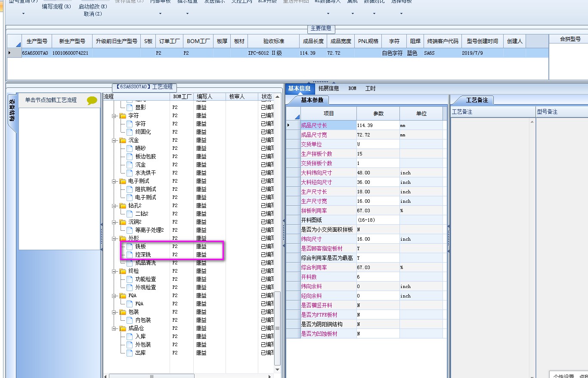The height and width of the screenshot is (378, 588).
Task: Switch to the 基本信息 tab
Action: point(299,88)
